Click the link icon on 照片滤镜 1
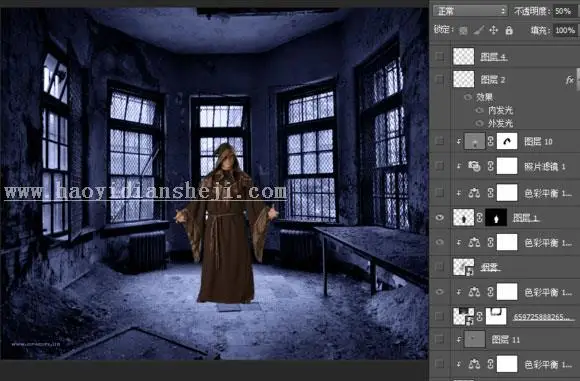 (x=490, y=166)
